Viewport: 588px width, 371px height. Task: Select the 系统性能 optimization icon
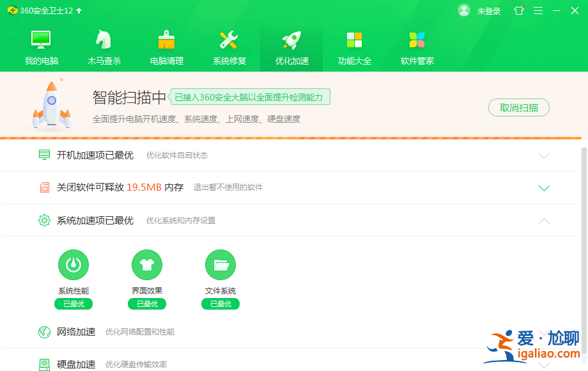coord(73,264)
